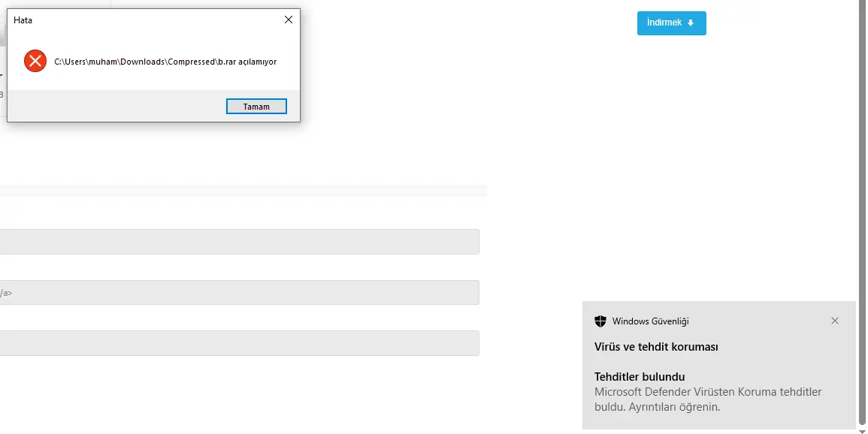Click the Tehditler bulundu alert title
Viewport: 868px width, 434px height.
click(x=640, y=377)
